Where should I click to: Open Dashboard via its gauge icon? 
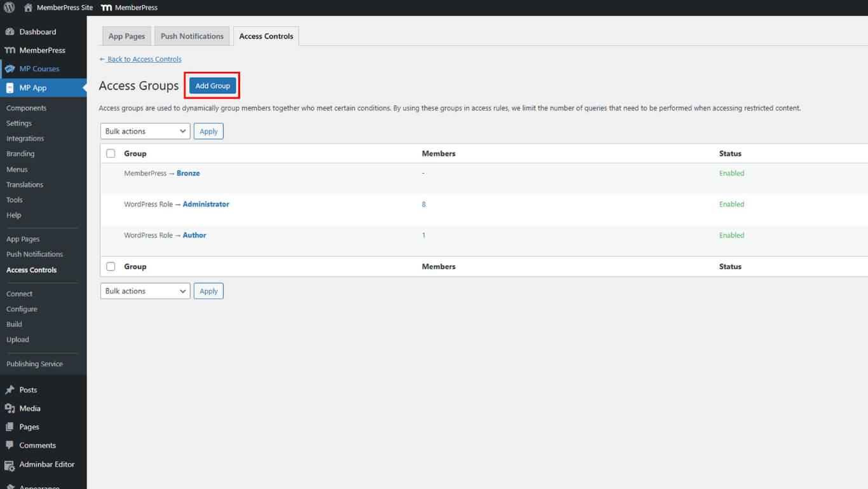[x=10, y=32]
